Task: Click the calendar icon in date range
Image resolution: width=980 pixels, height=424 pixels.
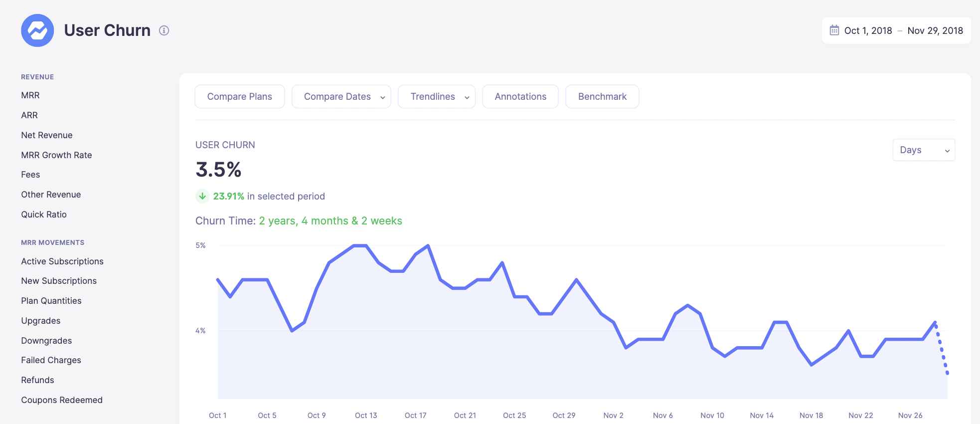Action: (x=834, y=30)
